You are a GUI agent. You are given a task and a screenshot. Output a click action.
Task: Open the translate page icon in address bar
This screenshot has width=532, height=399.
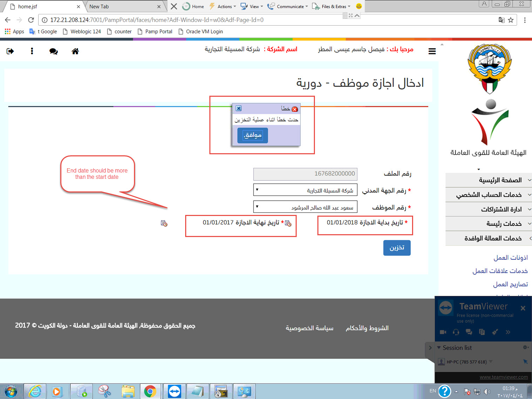point(501,20)
